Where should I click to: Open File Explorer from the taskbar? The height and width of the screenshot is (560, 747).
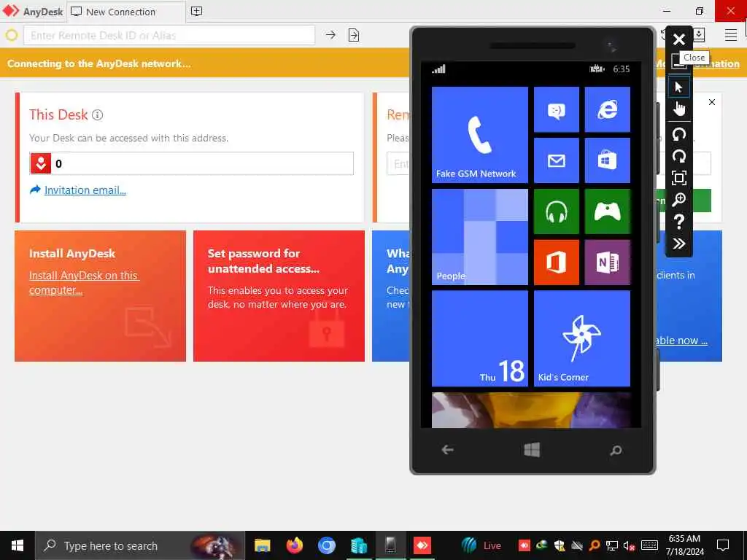262,545
